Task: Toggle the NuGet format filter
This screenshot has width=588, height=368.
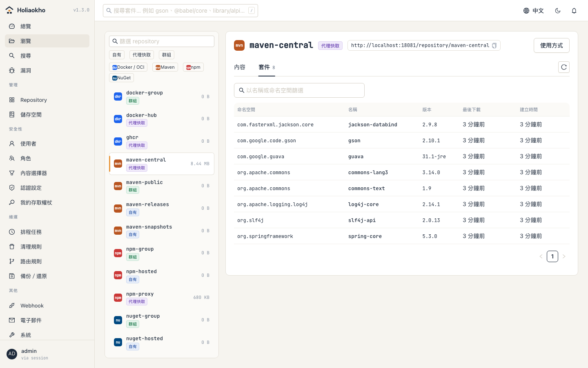Action: click(121, 78)
